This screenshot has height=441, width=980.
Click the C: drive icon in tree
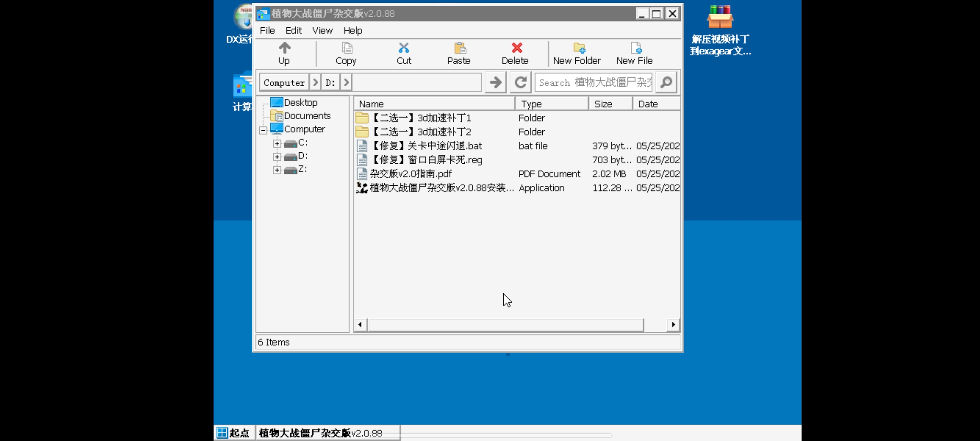coord(291,143)
